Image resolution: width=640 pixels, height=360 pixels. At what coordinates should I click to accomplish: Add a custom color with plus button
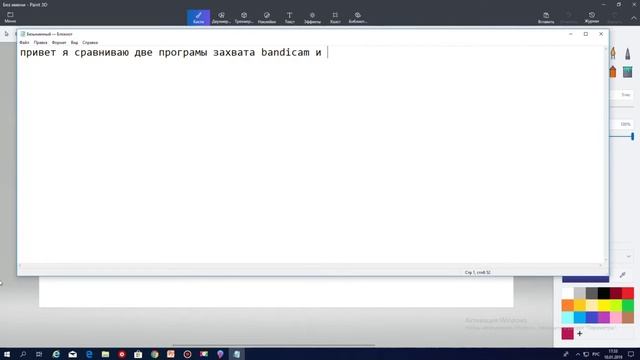[x=580, y=333]
